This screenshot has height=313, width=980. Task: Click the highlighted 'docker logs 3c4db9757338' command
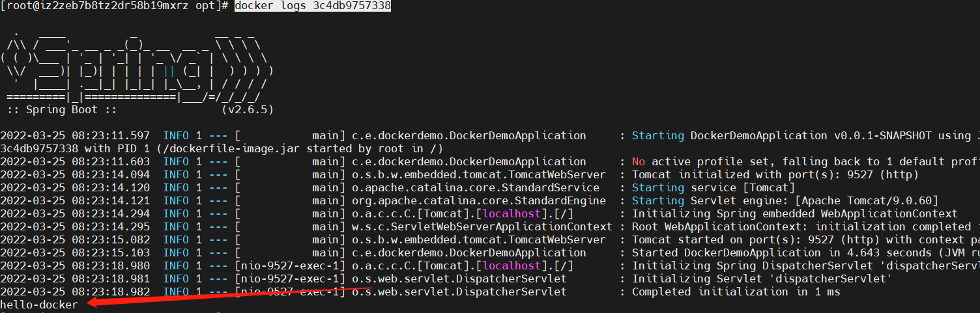313,6
